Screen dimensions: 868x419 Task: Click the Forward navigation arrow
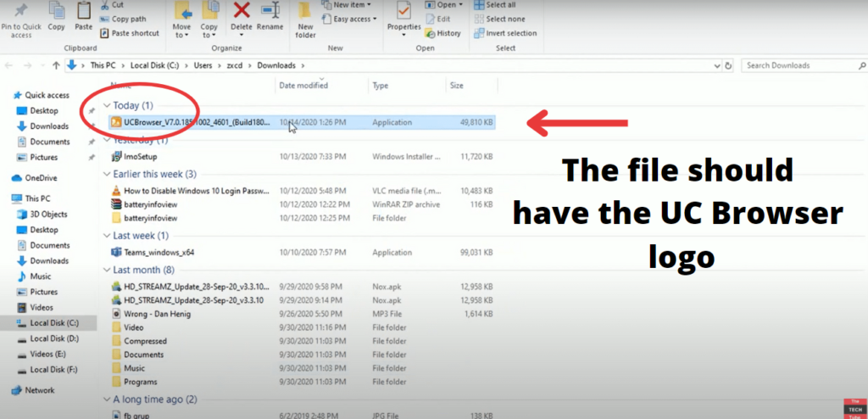(28, 65)
